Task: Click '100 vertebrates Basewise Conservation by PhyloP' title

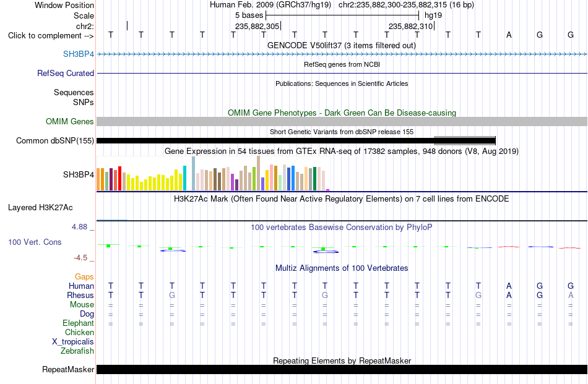Action: [342, 227]
